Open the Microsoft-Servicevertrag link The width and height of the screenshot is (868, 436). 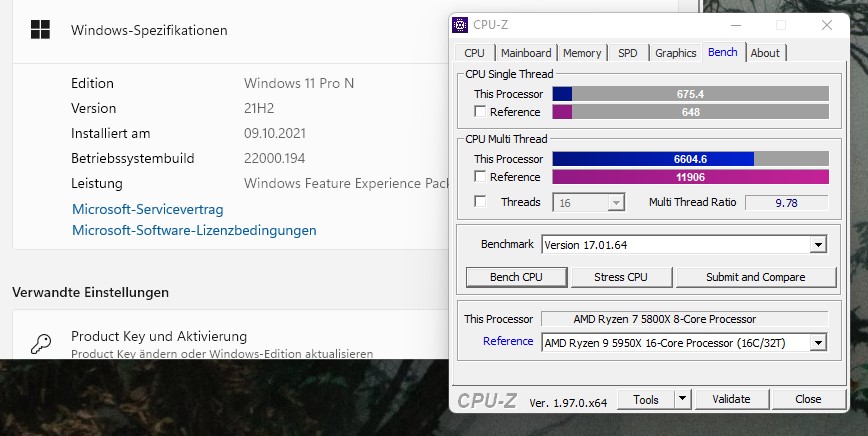(148, 210)
